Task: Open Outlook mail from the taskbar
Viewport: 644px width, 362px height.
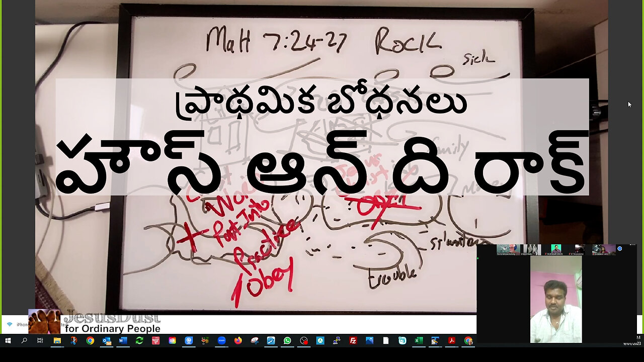Action: tap(107, 340)
